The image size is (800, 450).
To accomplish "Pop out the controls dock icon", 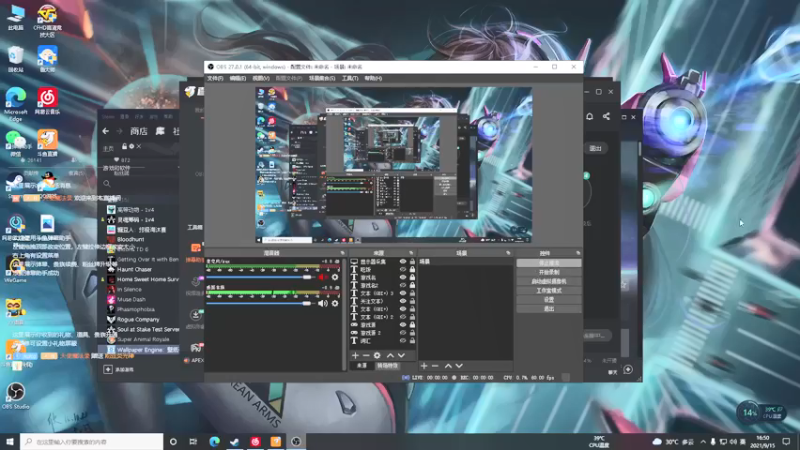I will click(x=578, y=253).
